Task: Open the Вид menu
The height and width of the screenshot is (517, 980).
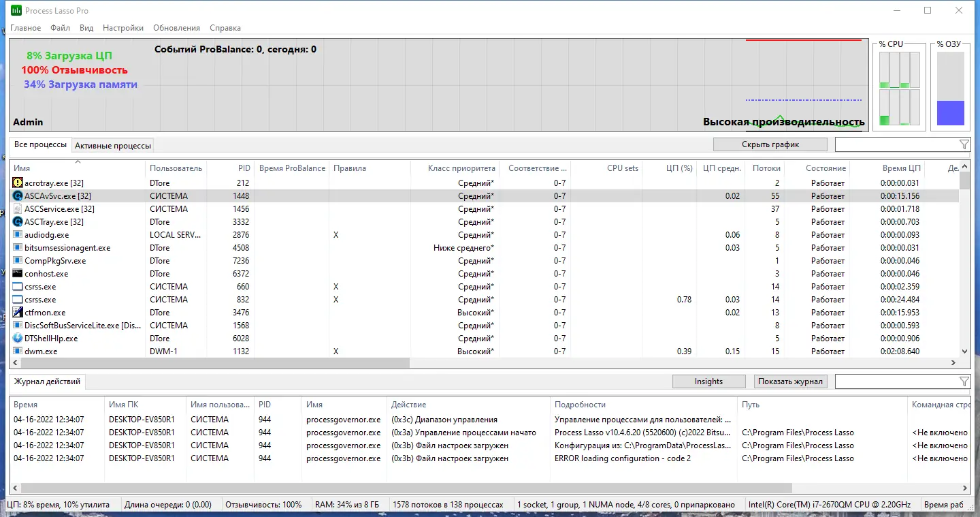Action: coord(86,28)
